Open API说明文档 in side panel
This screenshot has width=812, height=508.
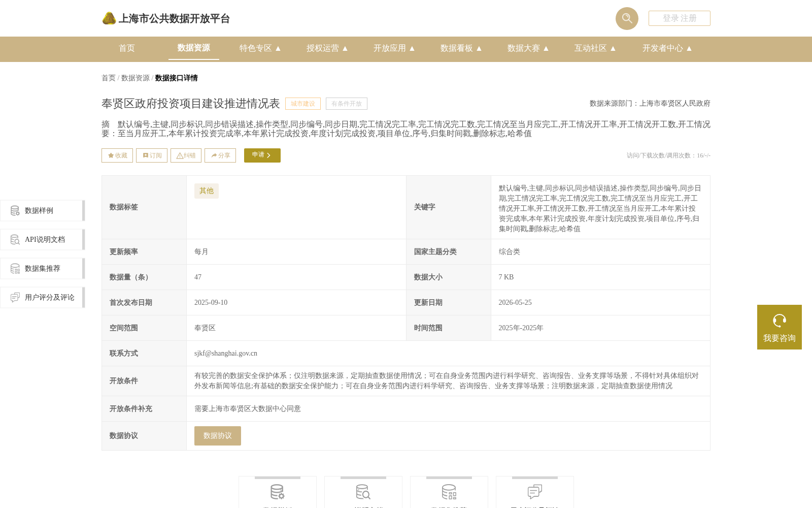[x=42, y=239]
